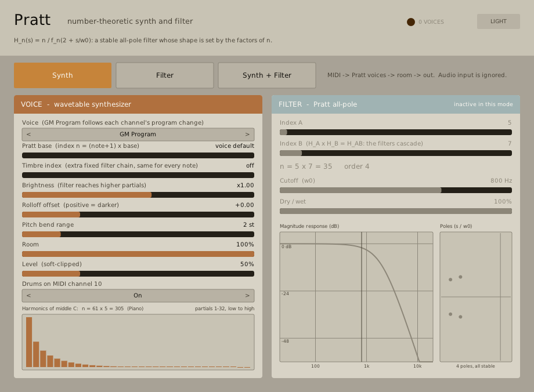Click the '100%' Room value
This screenshot has height=392, width=534.
245,245
